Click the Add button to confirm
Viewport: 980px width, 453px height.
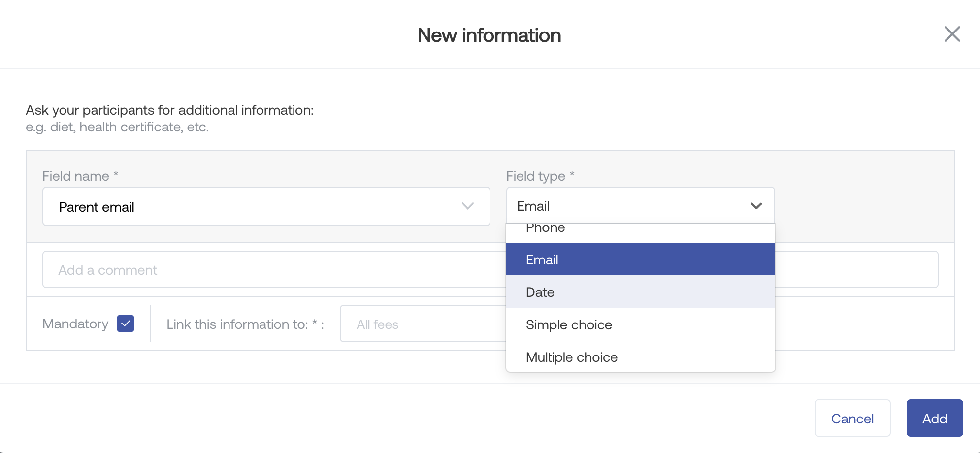click(x=934, y=418)
